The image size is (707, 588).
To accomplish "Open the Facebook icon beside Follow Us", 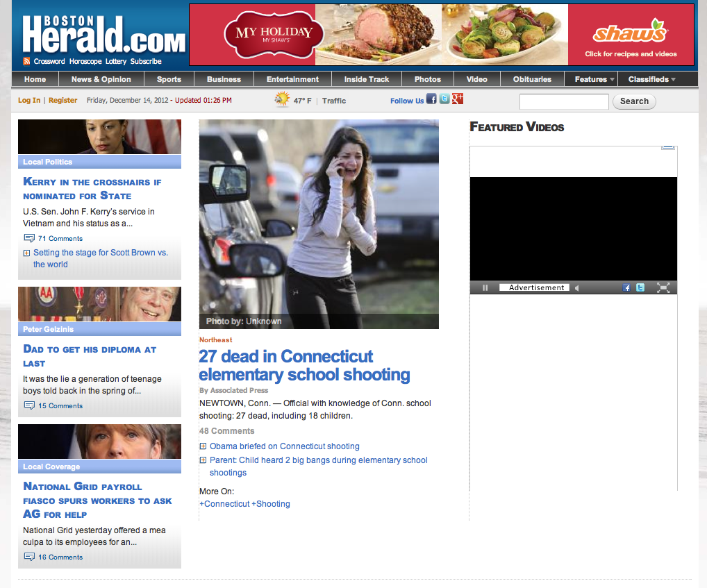I will tap(431, 99).
